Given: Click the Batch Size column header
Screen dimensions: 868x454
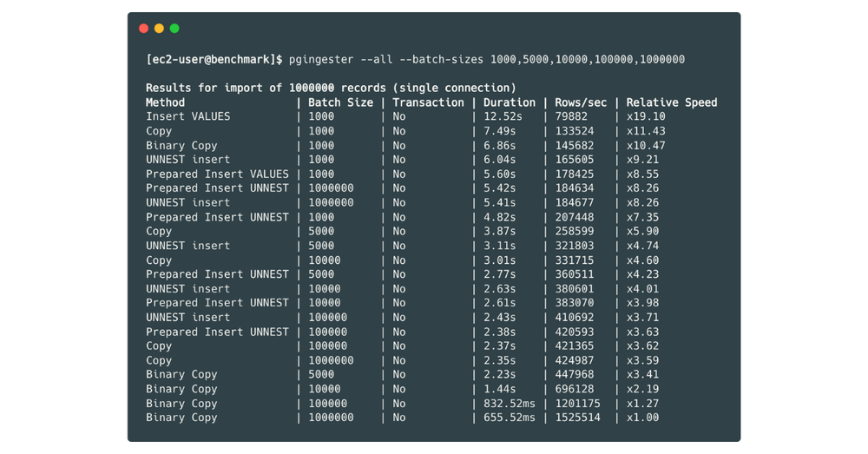Looking at the screenshot, I should [x=340, y=102].
